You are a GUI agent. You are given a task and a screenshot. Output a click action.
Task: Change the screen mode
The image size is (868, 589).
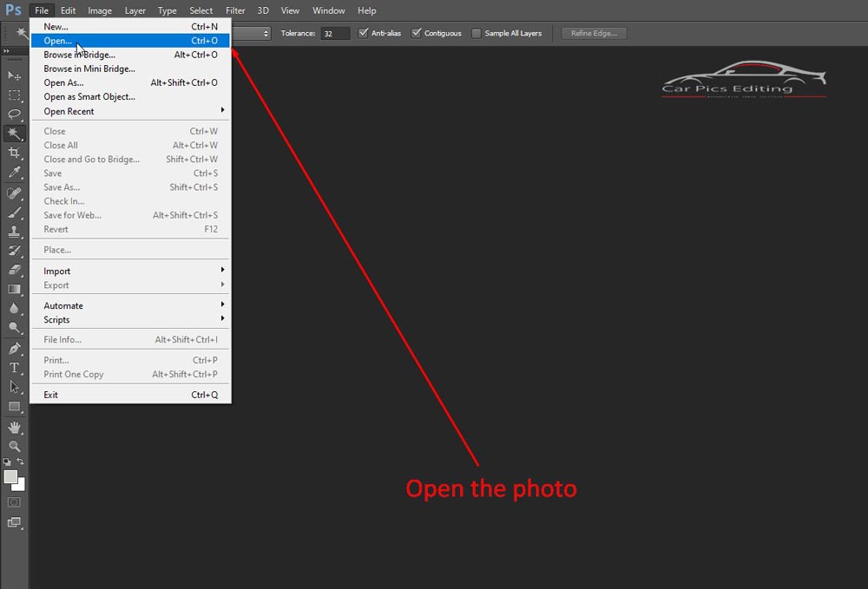14,522
